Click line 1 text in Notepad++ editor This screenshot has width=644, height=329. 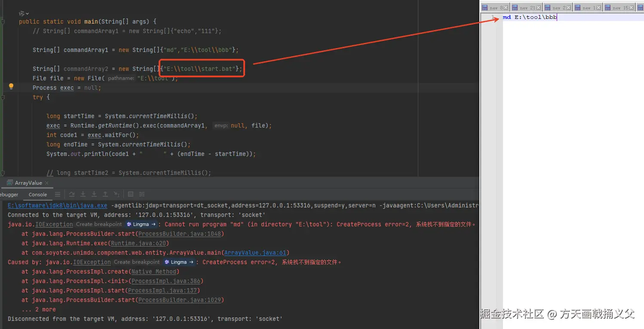pyautogui.click(x=530, y=17)
